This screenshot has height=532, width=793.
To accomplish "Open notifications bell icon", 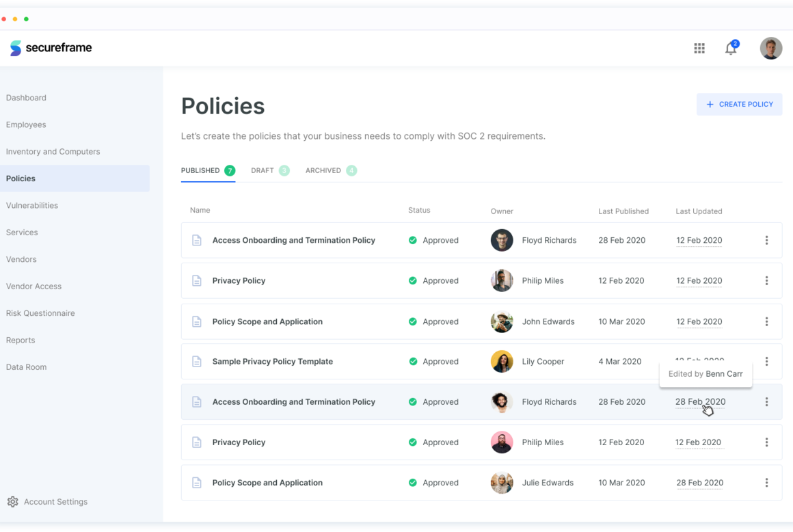I will tap(731, 48).
